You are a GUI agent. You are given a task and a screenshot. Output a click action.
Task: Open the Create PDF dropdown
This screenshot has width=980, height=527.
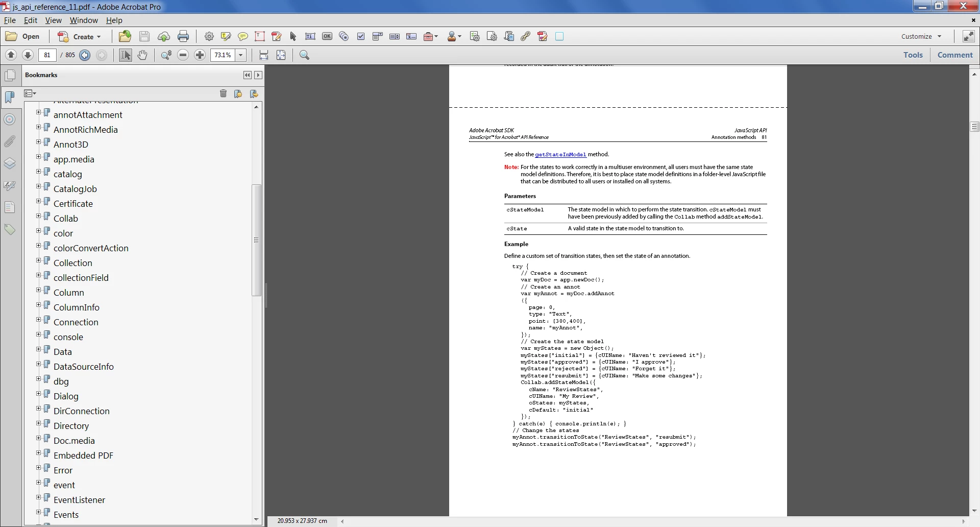[x=80, y=36]
